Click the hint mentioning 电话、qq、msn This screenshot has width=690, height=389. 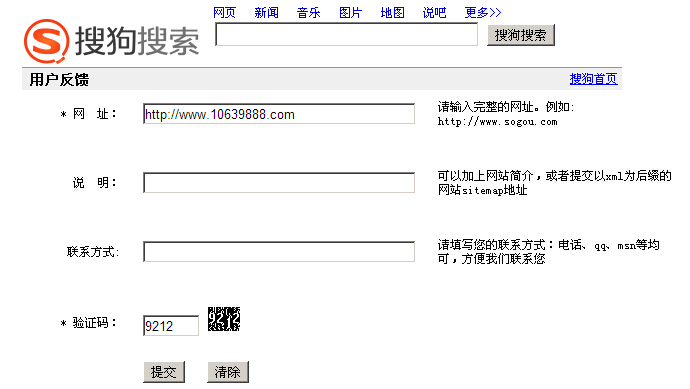point(548,252)
